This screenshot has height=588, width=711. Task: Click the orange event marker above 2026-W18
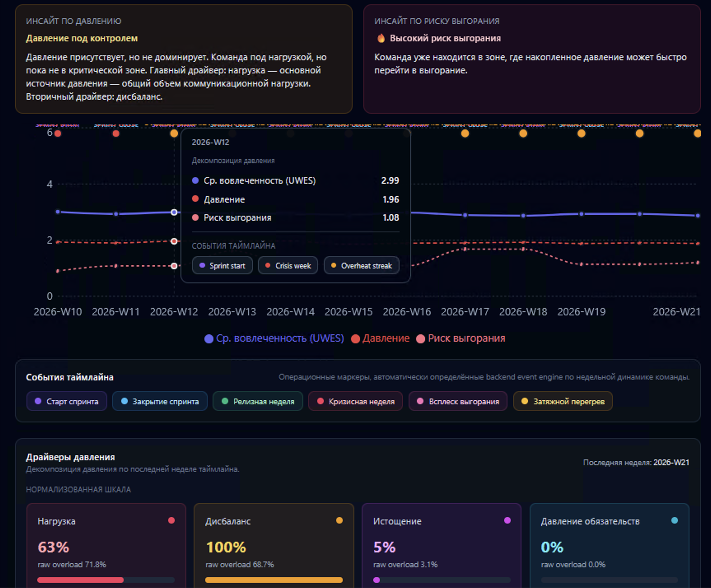coord(523,133)
